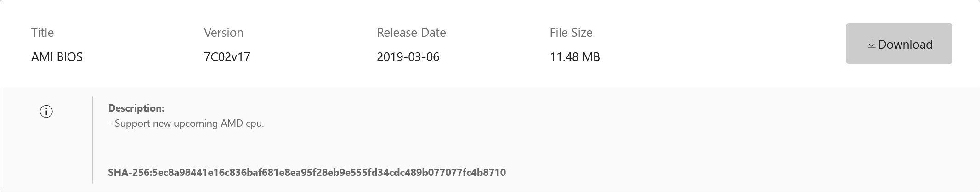Viewport: 980px width, 192px height.
Task: Click the 'Support new upcoming AMD cpu' line
Action: click(x=186, y=124)
